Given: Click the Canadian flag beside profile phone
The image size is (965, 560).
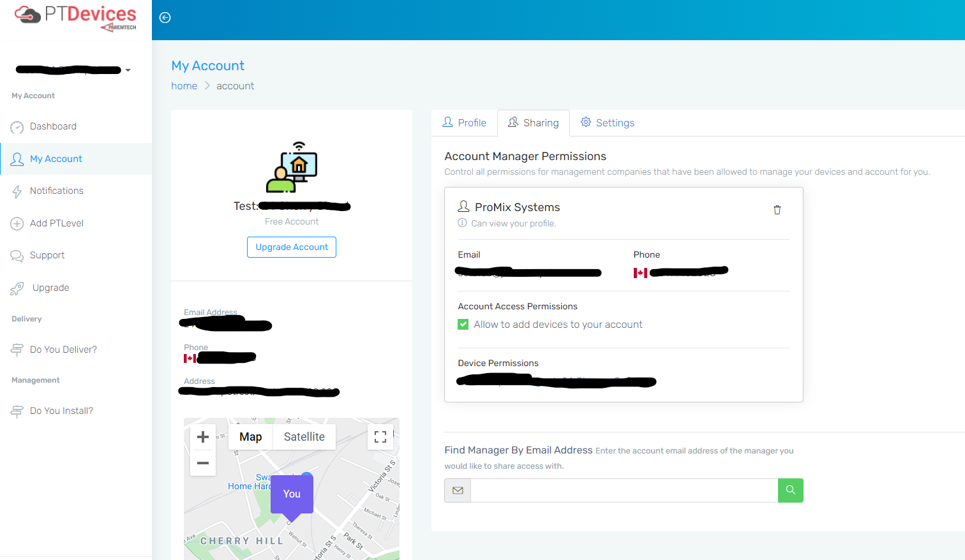Looking at the screenshot, I should tap(190, 358).
